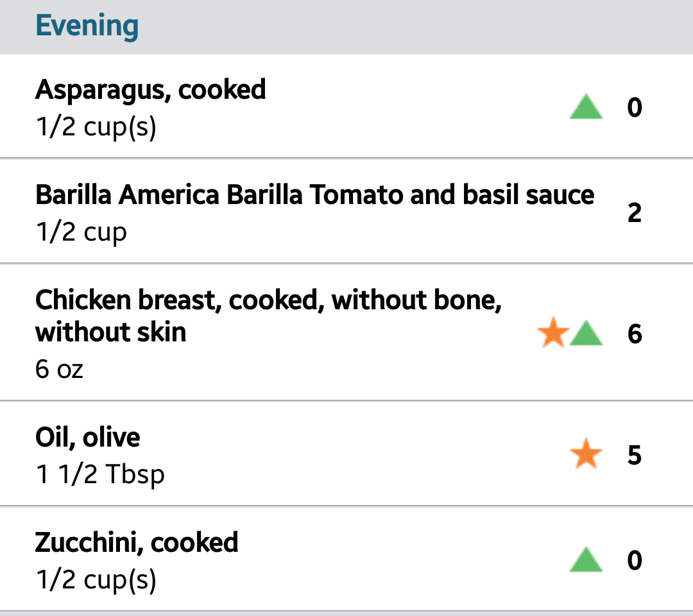
Task: Tap the orange star on Chicken breast
Action: (552, 334)
